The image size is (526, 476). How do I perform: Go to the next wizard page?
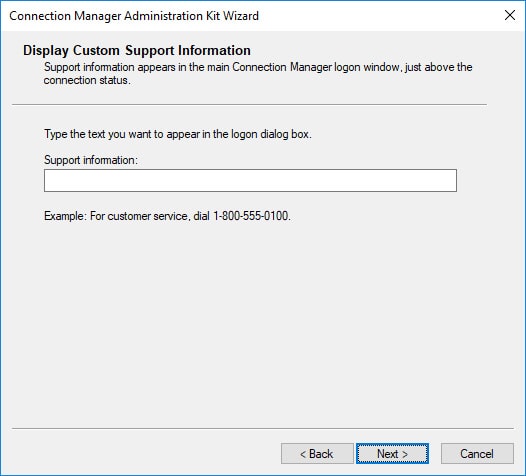point(392,454)
